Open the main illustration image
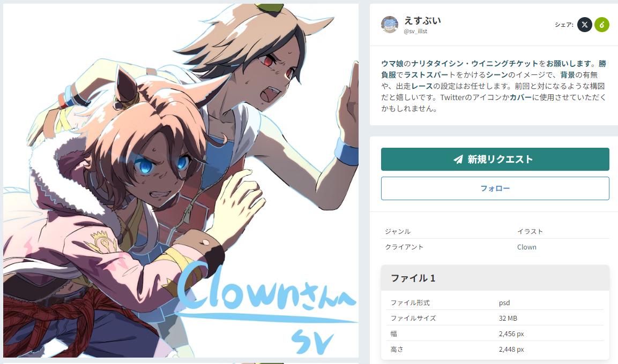618x364 pixels. 181,180
